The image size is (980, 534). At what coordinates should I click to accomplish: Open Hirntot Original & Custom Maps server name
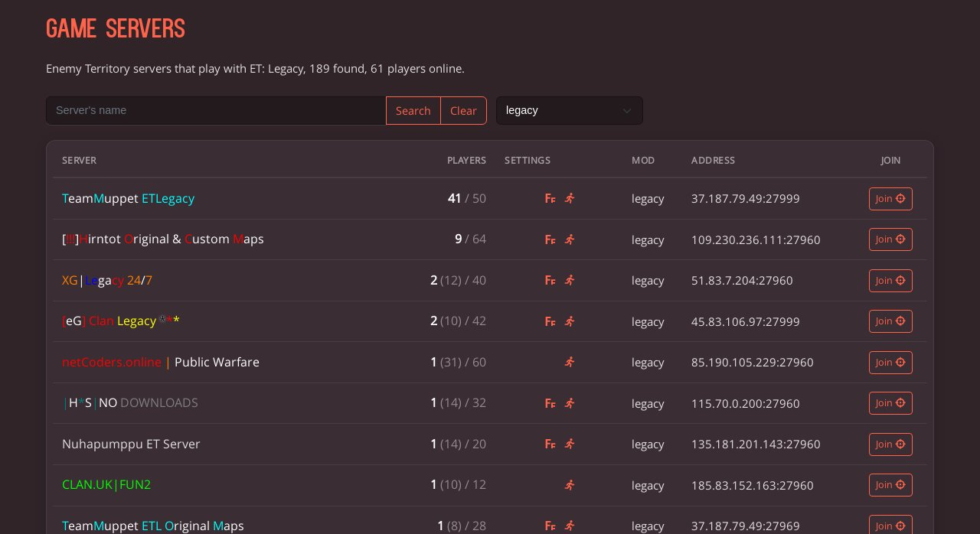point(163,239)
